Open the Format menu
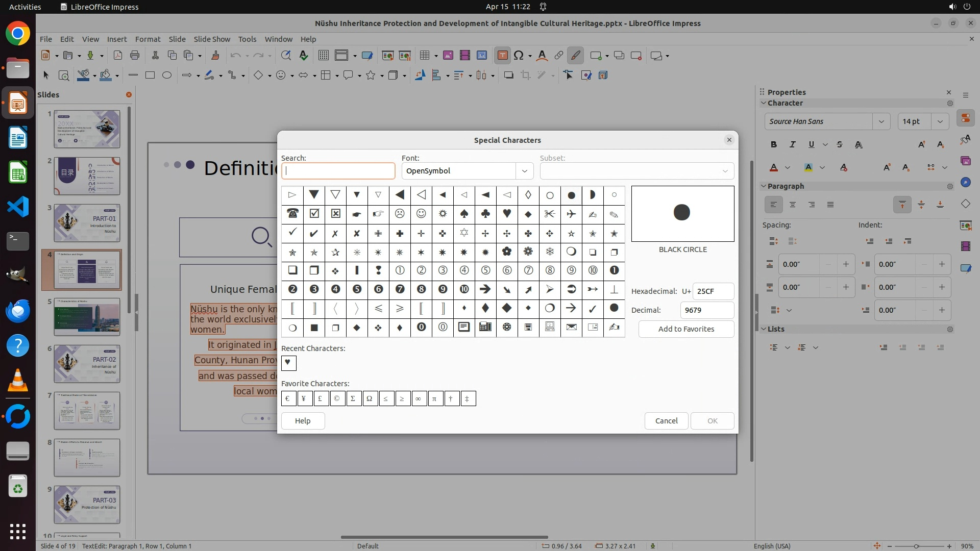 pos(148,39)
